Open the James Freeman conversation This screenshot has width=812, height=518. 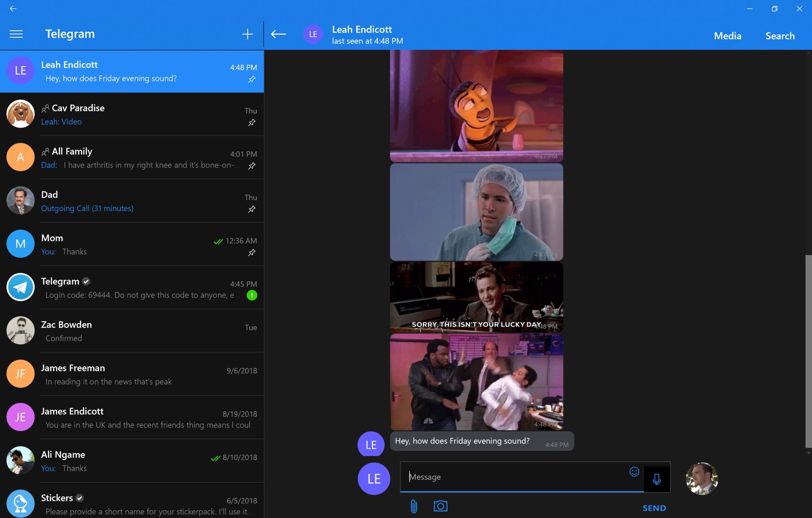point(132,374)
